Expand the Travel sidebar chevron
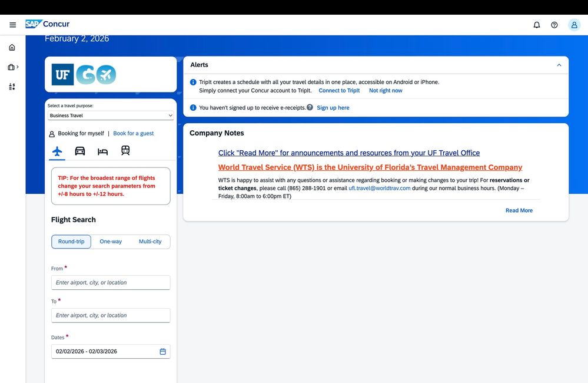This screenshot has height=383, width=588. pyautogui.click(x=17, y=67)
